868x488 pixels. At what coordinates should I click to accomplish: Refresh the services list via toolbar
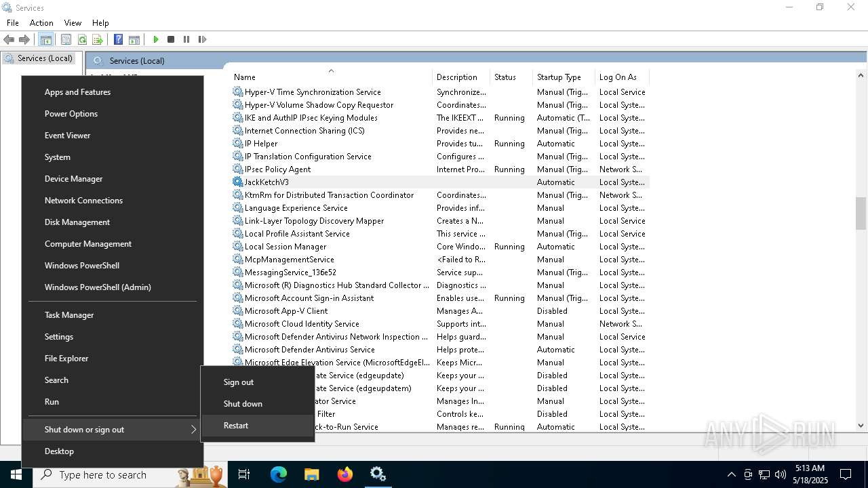coord(82,39)
